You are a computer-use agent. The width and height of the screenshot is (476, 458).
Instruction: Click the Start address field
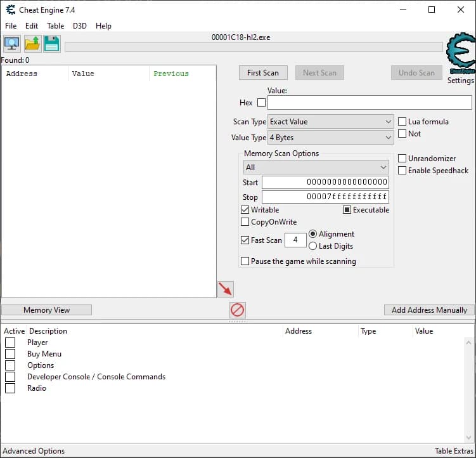[x=325, y=182]
